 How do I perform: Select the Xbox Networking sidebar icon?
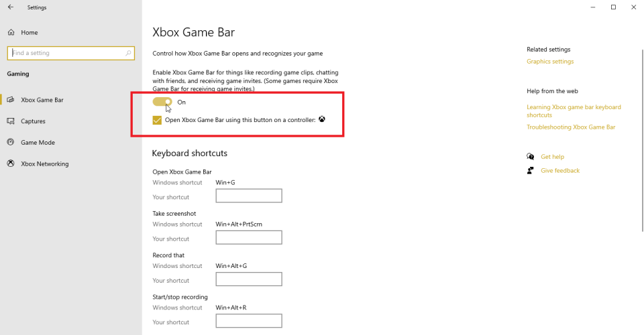click(11, 163)
